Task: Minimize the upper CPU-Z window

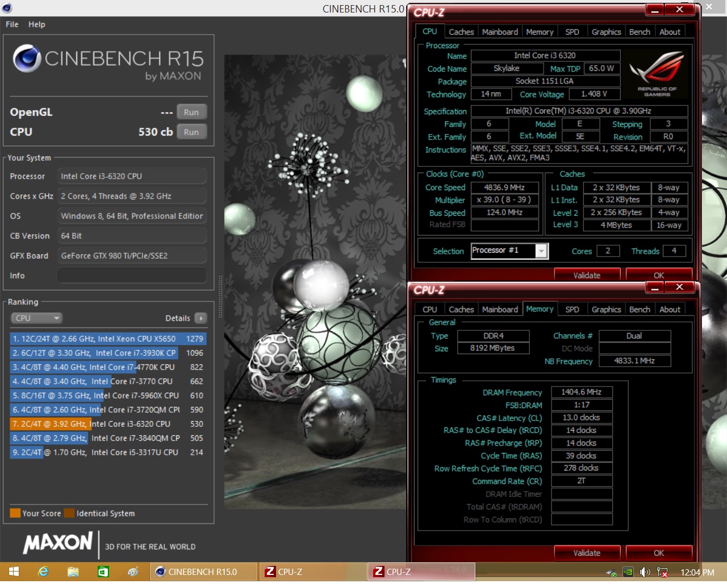Action: [655, 10]
